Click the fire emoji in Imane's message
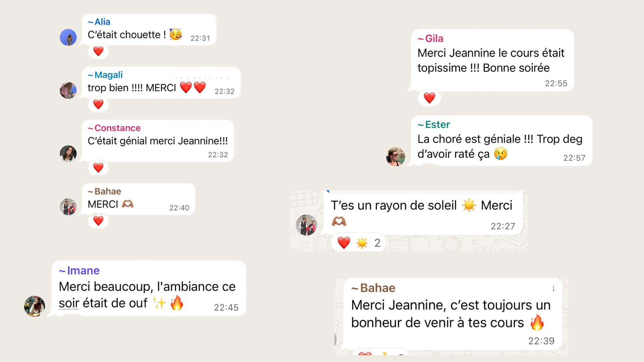 [177, 303]
